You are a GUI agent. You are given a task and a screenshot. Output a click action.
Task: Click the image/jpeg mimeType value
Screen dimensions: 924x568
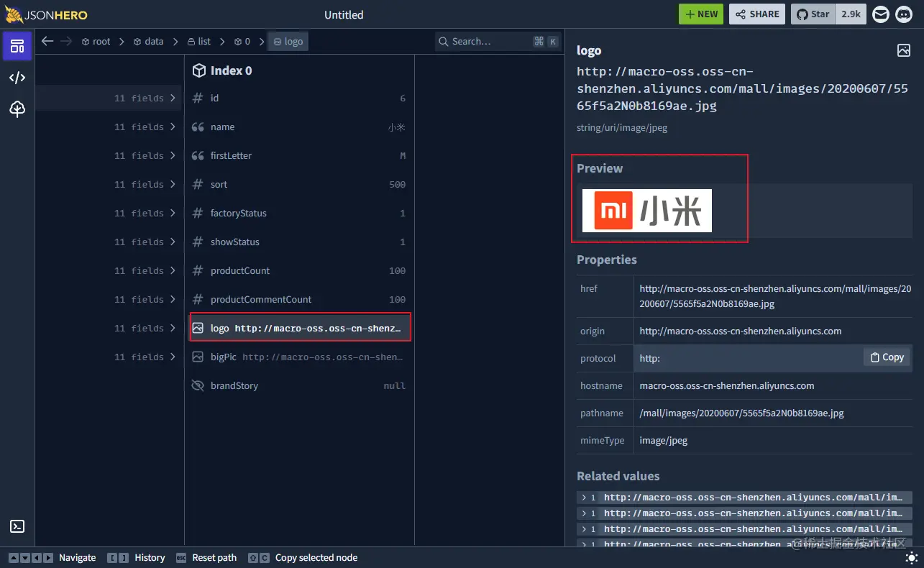click(x=664, y=440)
